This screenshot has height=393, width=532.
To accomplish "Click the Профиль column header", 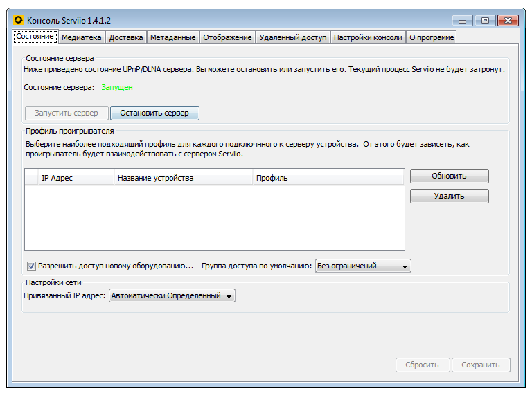I will [328, 178].
